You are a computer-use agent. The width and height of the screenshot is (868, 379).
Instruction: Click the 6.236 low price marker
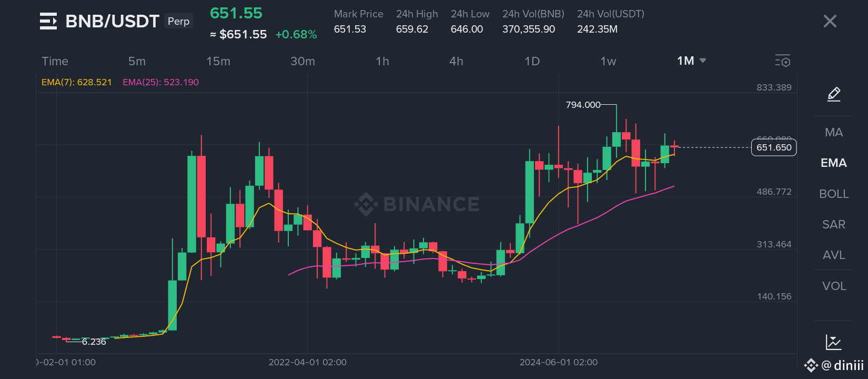pyautogui.click(x=94, y=342)
